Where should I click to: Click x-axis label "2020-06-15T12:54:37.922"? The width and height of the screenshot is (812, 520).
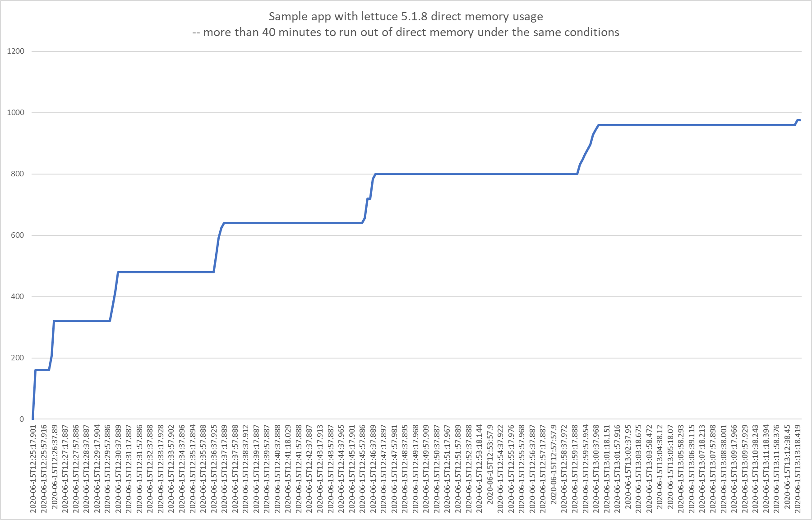click(x=501, y=469)
